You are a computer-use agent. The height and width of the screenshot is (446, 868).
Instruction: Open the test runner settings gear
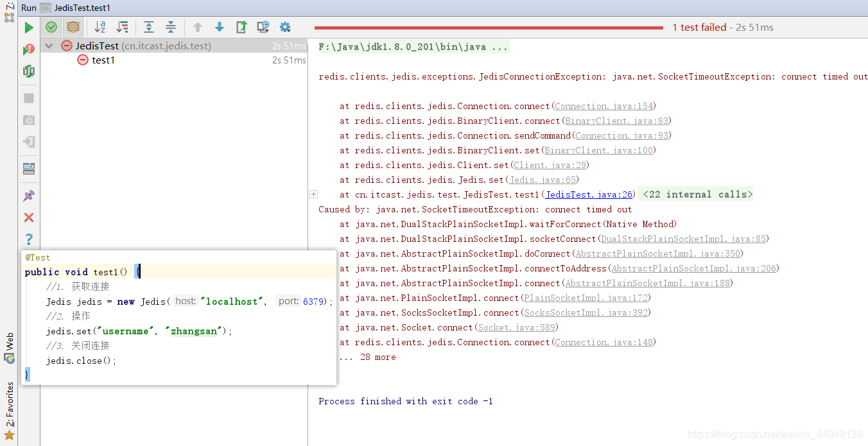click(x=284, y=28)
